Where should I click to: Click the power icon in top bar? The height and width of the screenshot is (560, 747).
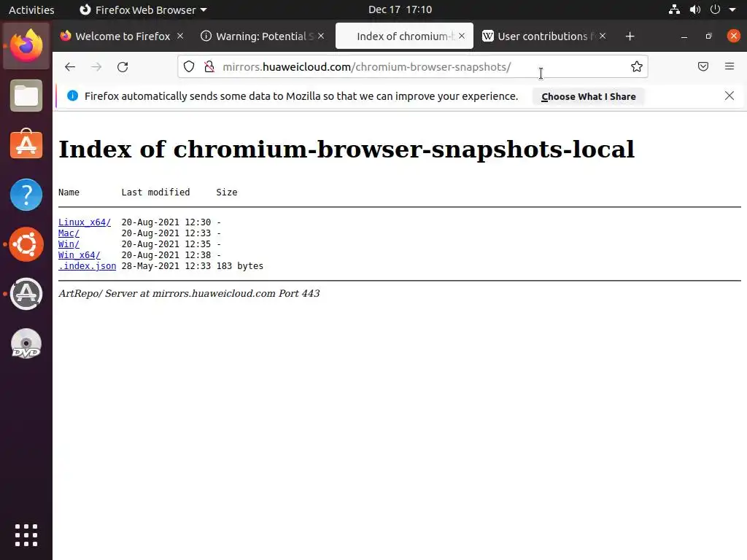[x=715, y=9]
